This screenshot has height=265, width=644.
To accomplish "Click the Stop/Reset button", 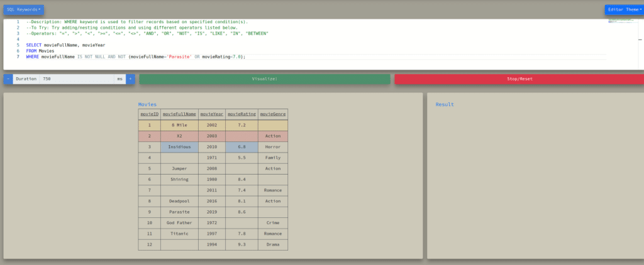I will [519, 78].
